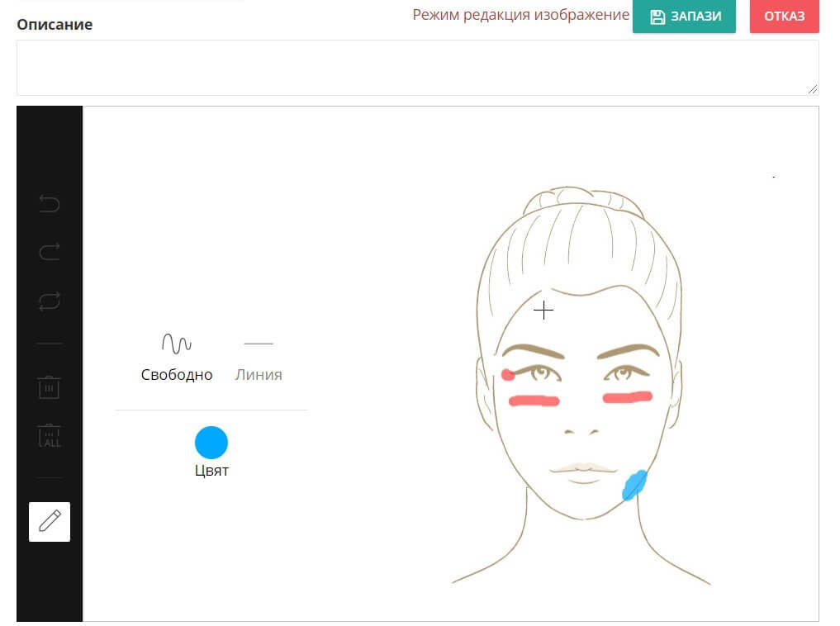
Task: Select the pencil draw tool
Action: pos(50,522)
